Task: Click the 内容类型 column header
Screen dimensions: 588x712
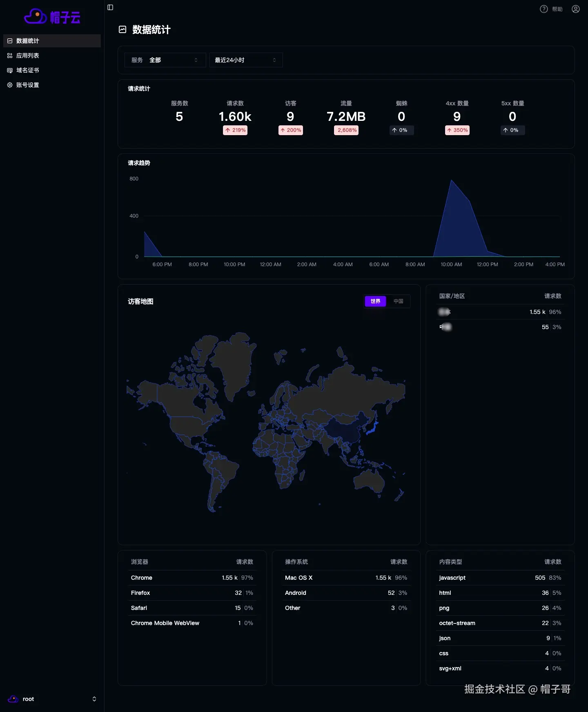Action: tap(451, 562)
